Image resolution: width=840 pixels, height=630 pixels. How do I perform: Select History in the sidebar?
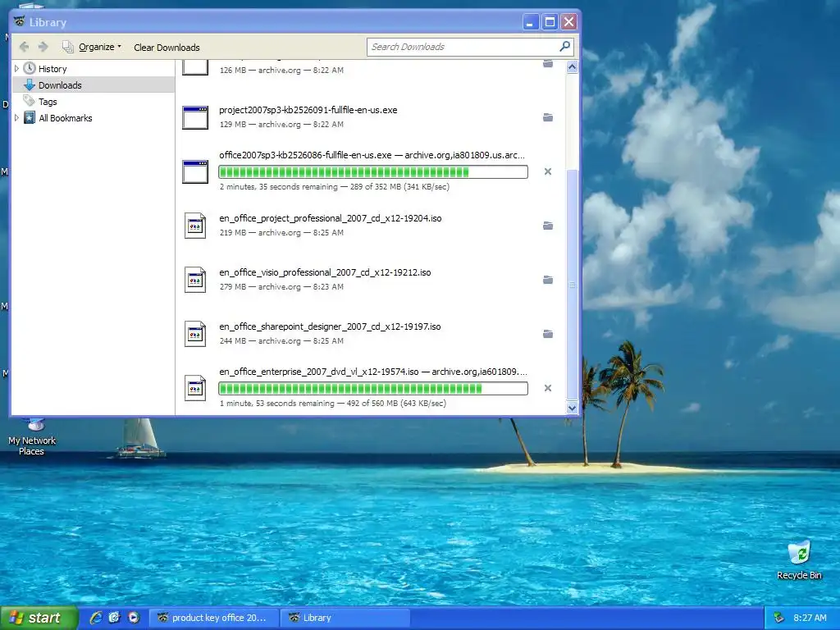pos(52,69)
